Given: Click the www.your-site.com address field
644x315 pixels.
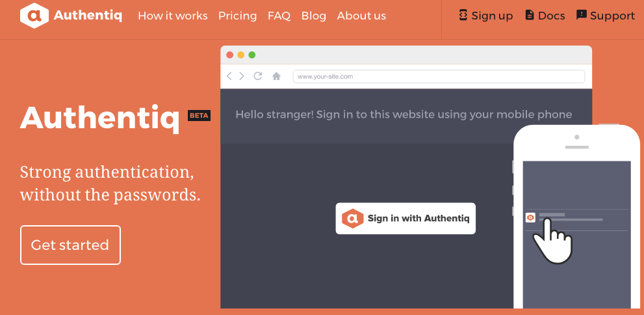Looking at the screenshot, I should 439,77.
